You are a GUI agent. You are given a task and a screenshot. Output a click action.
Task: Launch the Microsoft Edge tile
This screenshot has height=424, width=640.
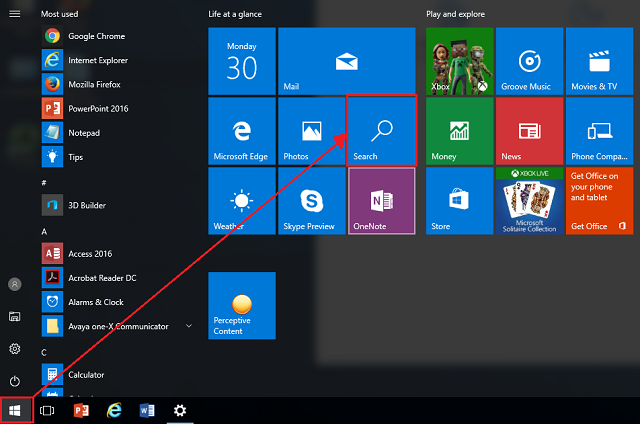tap(242, 131)
